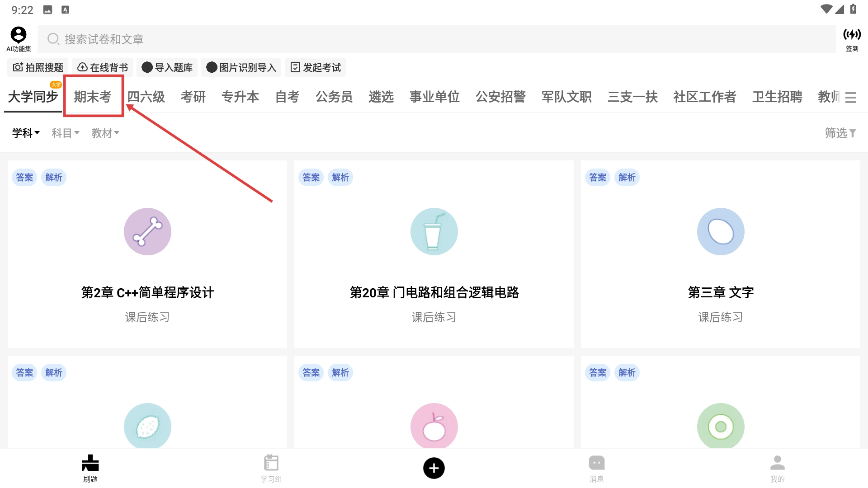Screen dimensions: 868x488
Task: Tap 解析 tag on 第三章 文字 card
Action: [627, 178]
